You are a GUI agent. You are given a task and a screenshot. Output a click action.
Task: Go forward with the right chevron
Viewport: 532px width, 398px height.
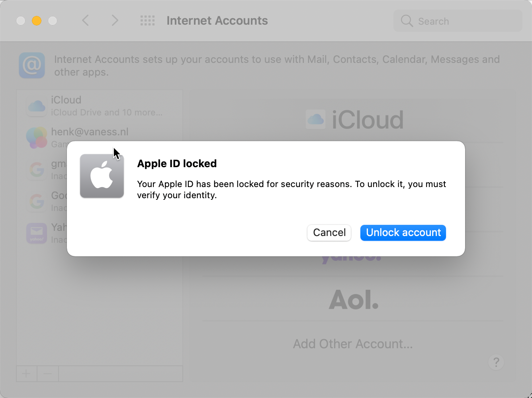point(115,20)
